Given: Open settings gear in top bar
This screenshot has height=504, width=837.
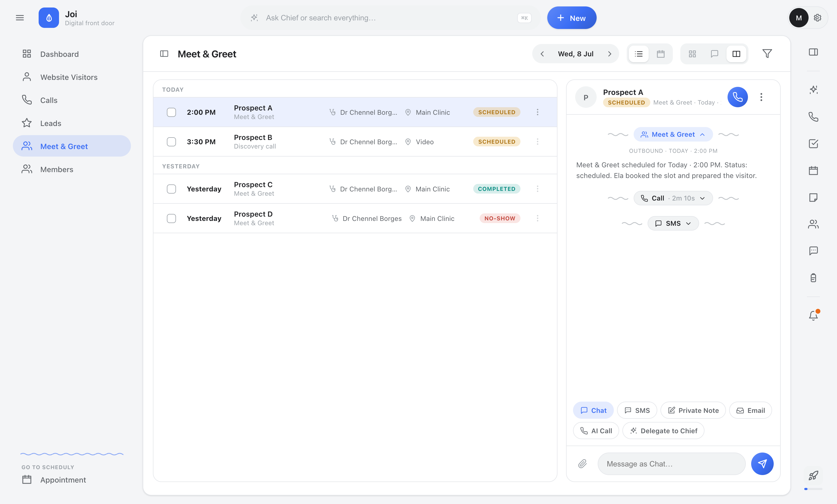Looking at the screenshot, I should tap(817, 18).
